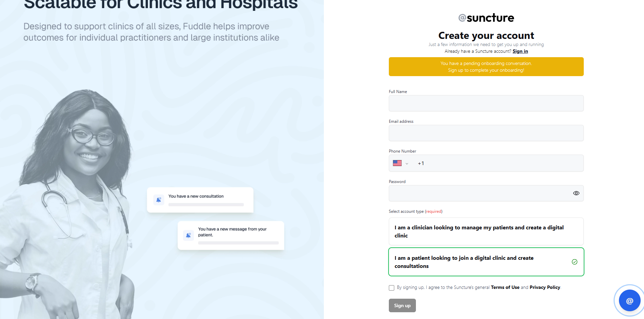Open the Terms of Use link
Screen dimensions: 644x319
tap(505, 287)
